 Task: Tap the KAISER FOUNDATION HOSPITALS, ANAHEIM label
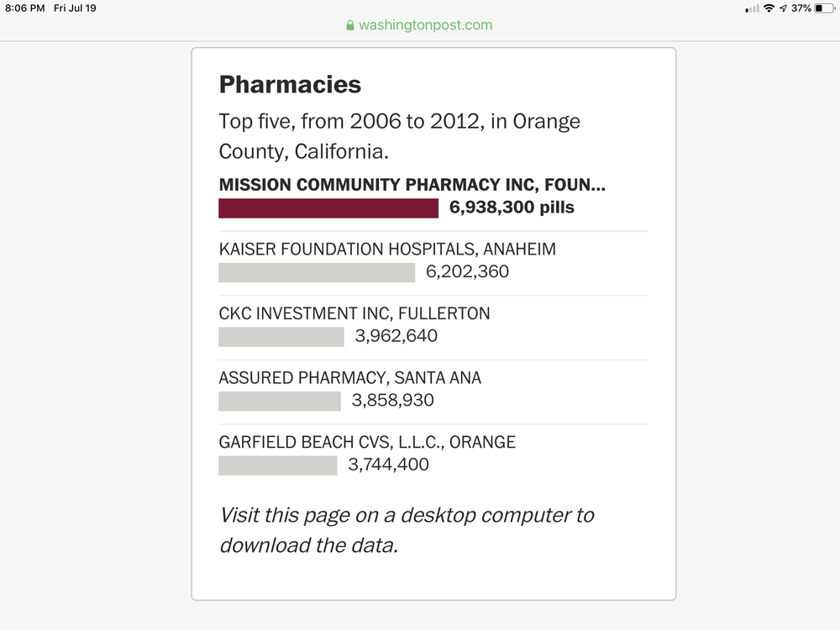(387, 249)
